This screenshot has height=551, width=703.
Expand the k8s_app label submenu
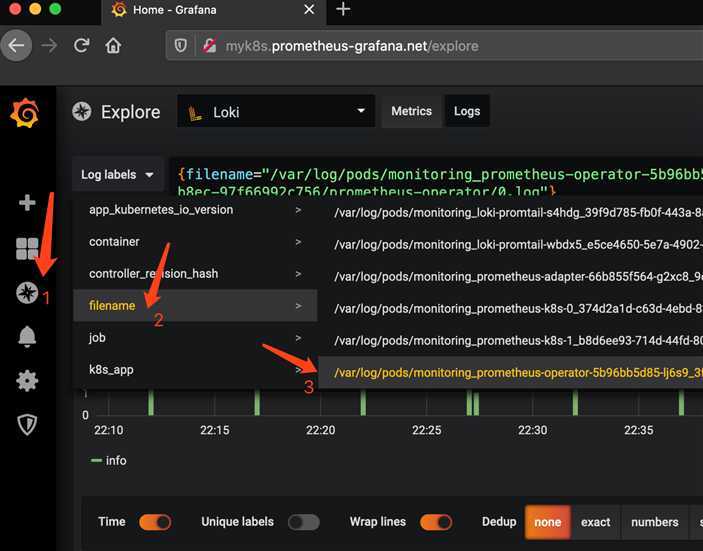coord(195,369)
